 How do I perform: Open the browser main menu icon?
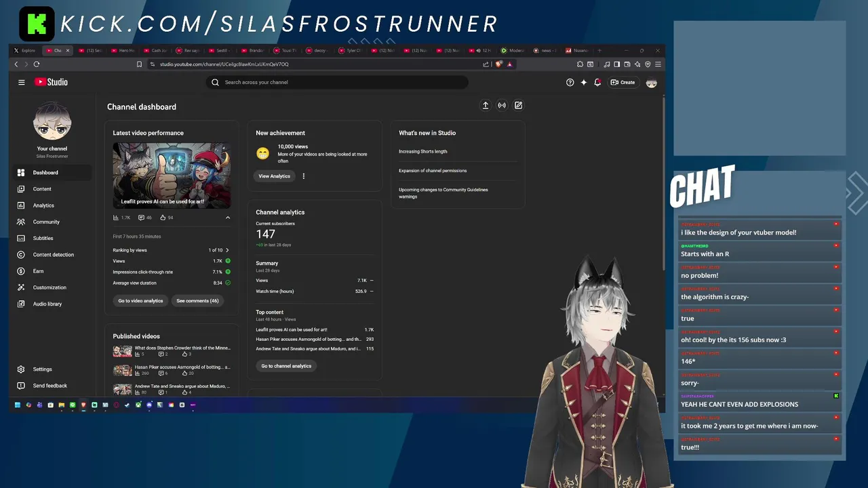pyautogui.click(x=658, y=64)
